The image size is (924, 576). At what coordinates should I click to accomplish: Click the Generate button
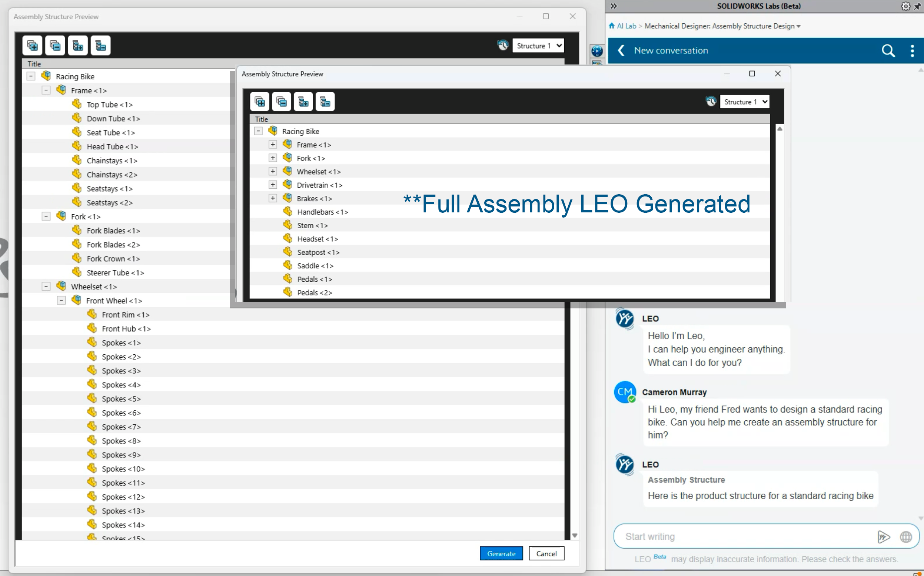501,553
